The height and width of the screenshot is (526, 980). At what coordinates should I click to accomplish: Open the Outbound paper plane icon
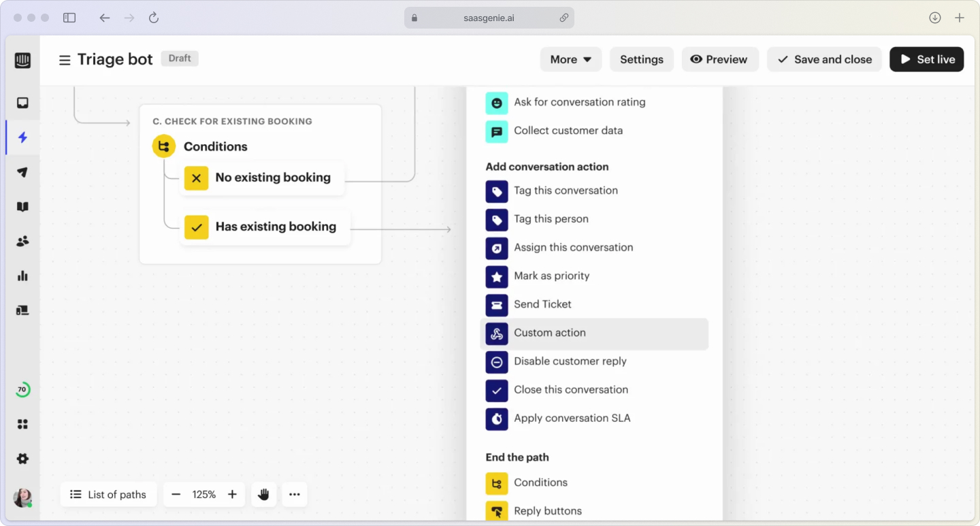(22, 172)
